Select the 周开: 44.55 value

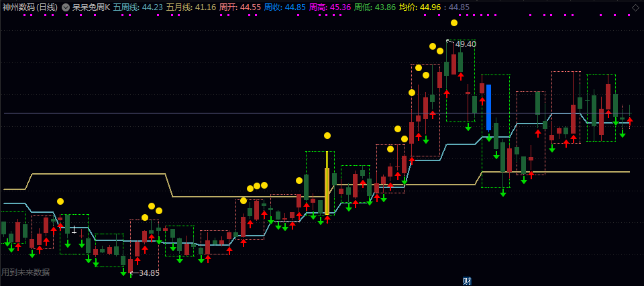click(239, 7)
